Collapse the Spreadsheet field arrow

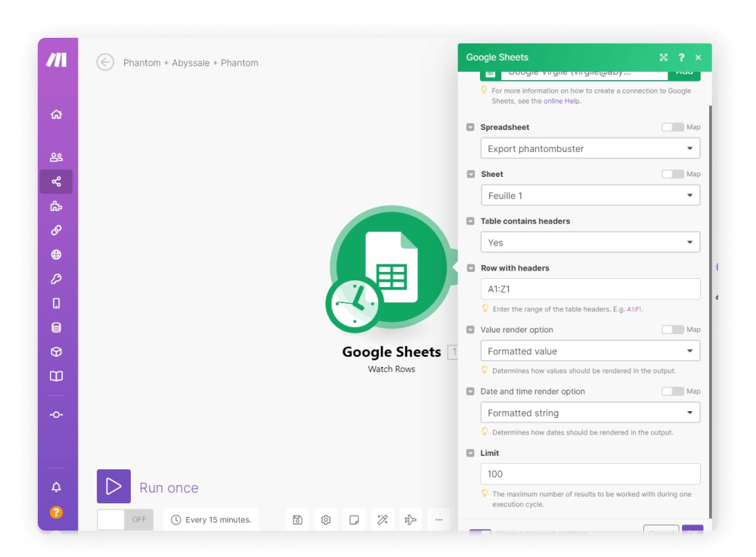470,127
